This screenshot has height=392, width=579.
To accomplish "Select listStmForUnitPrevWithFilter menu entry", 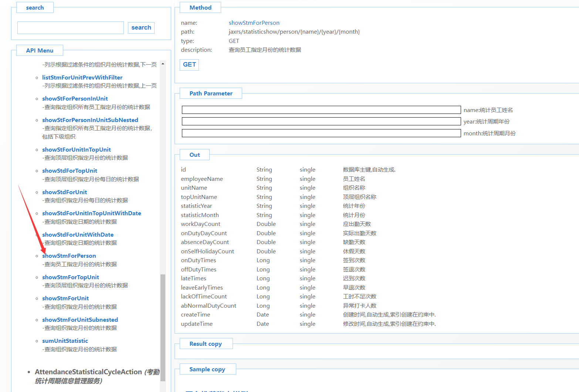I will (x=82, y=78).
